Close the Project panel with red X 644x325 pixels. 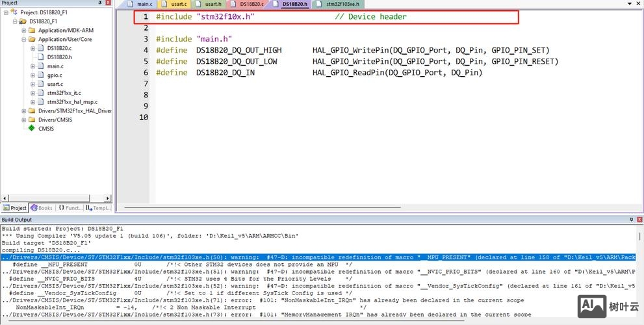click(x=108, y=3)
